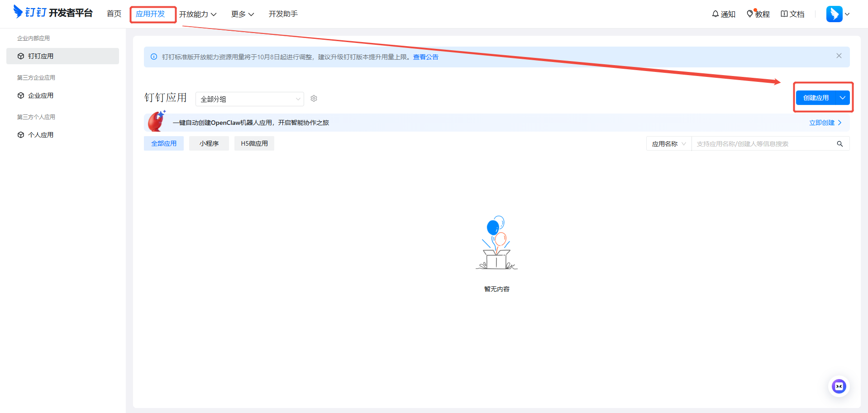The width and height of the screenshot is (868, 413).
Task: Click the cube icon beside 个人应用
Action: click(21, 135)
